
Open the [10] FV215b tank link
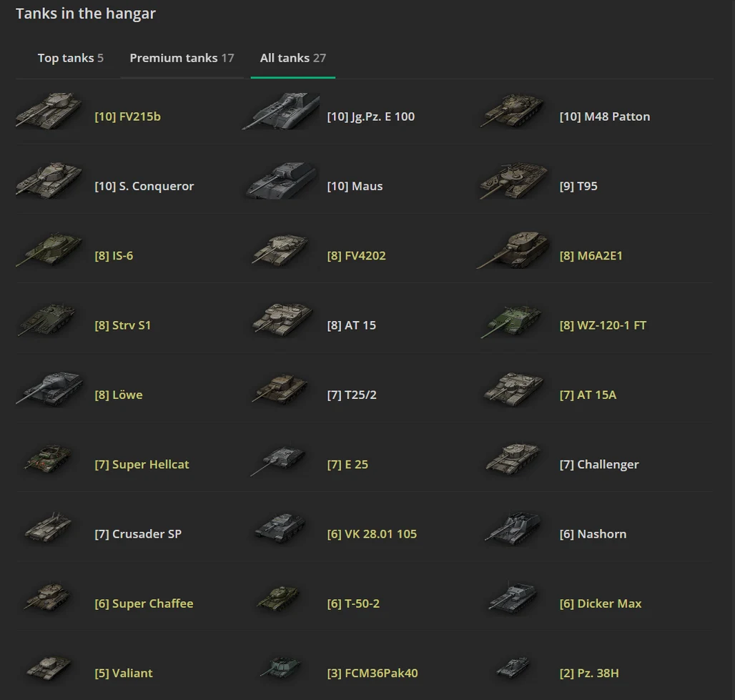[x=127, y=117]
